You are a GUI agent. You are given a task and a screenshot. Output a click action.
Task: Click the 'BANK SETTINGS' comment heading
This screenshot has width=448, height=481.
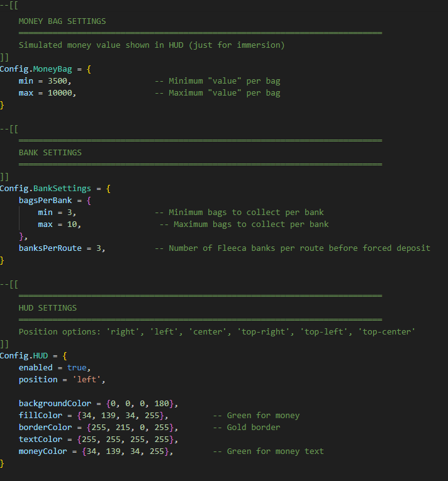(x=50, y=152)
